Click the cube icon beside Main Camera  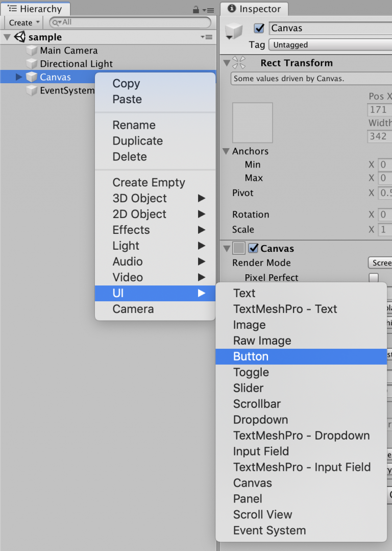pyautogui.click(x=32, y=51)
